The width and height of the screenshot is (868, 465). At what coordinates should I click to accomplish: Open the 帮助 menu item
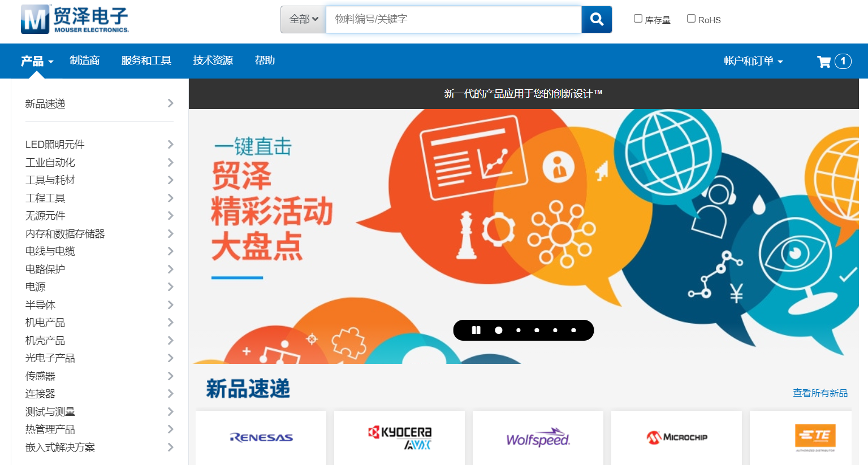265,60
